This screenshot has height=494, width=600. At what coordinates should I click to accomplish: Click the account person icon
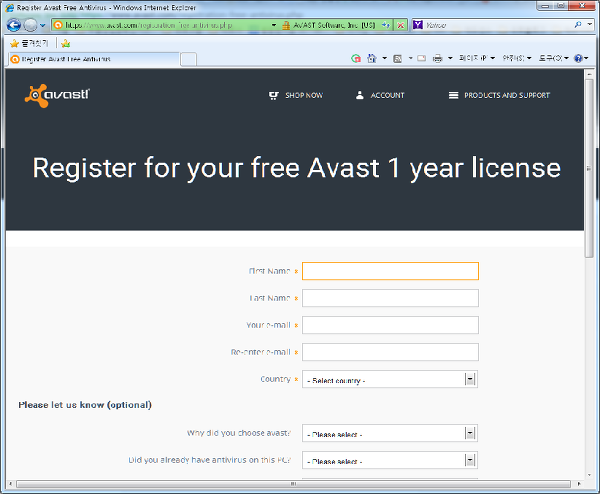coord(359,95)
